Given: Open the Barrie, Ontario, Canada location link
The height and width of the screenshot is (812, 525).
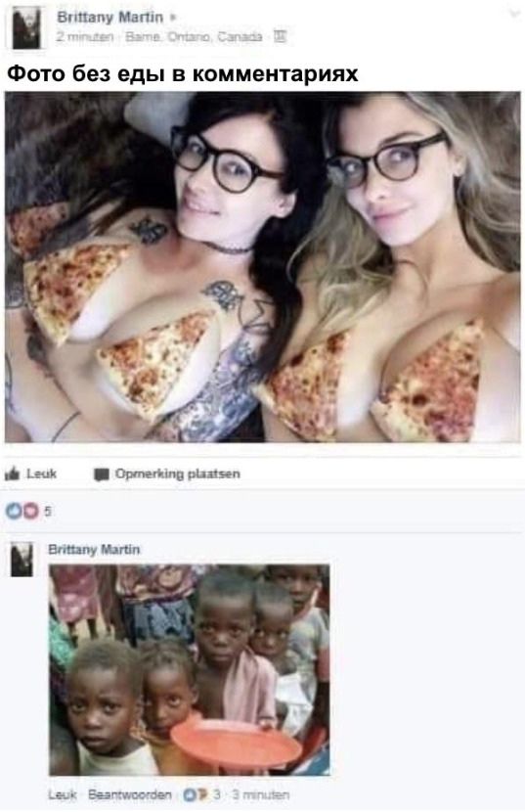Looking at the screenshot, I should tap(194, 37).
